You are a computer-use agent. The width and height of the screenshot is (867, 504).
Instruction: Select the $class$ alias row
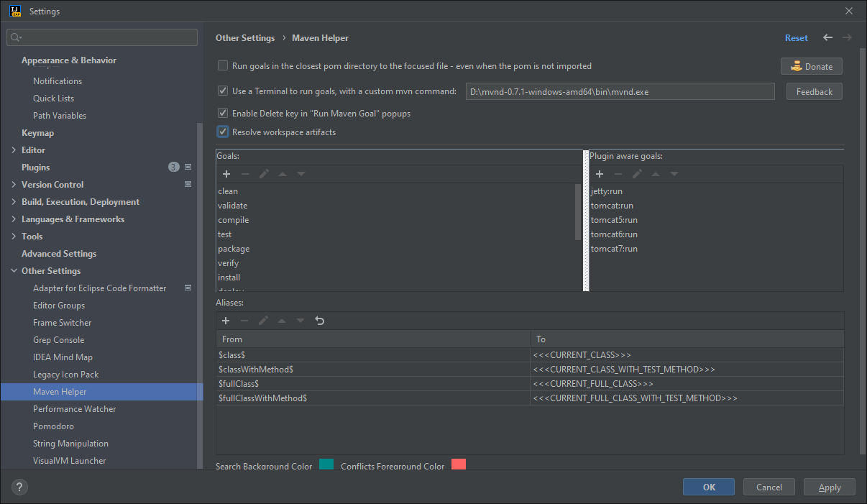(x=530, y=355)
